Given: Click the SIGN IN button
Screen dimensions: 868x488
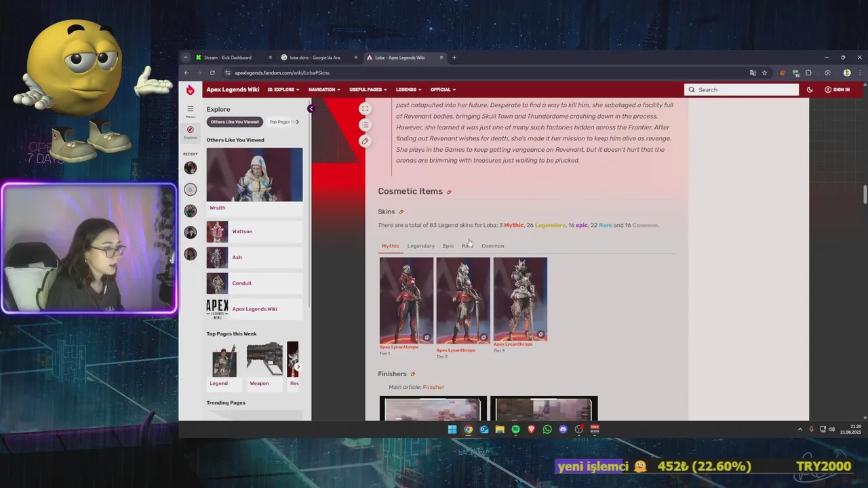Looking at the screenshot, I should (x=837, y=89).
